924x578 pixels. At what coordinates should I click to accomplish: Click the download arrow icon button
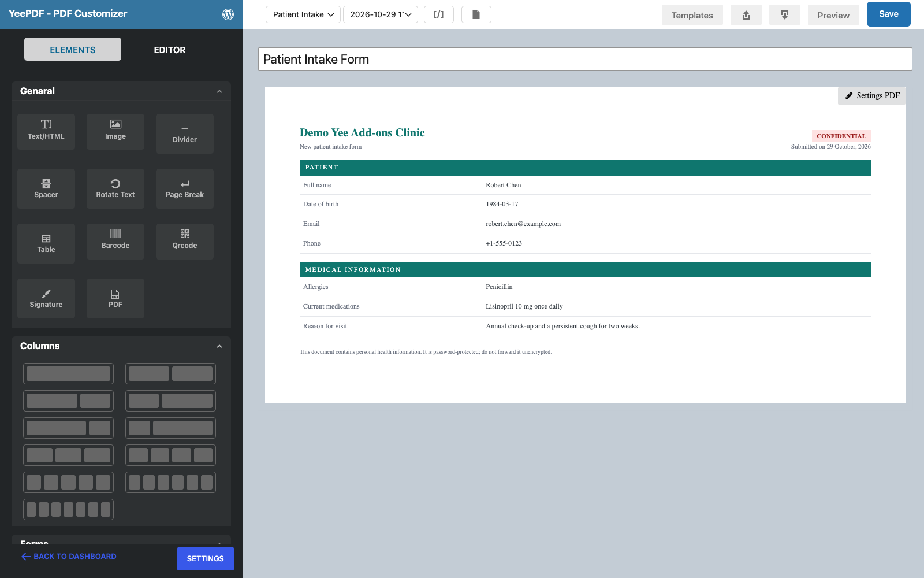pos(785,15)
